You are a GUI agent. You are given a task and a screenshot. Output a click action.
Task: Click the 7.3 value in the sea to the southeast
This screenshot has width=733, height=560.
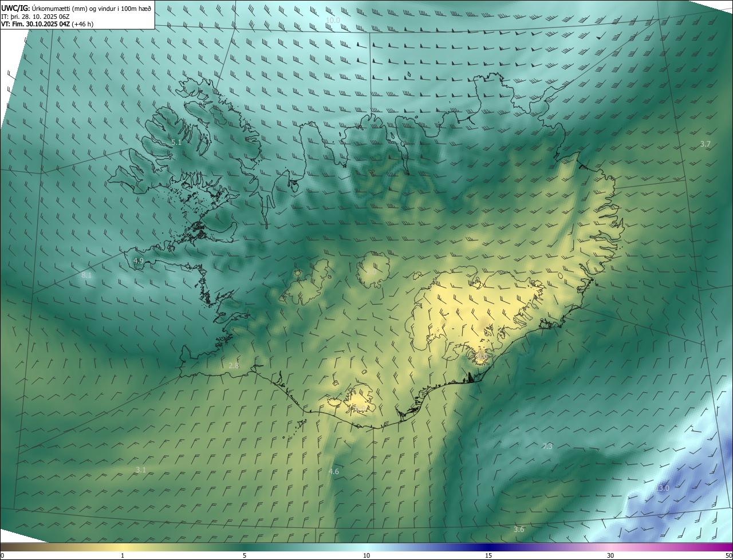pyautogui.click(x=547, y=446)
